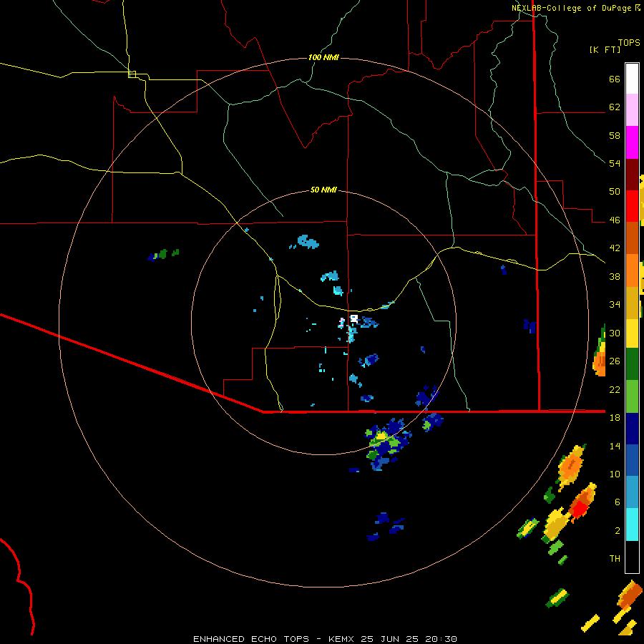Viewport: 644px width, 644px height.
Task: Click the [K FT] units label
Action: [x=605, y=49]
